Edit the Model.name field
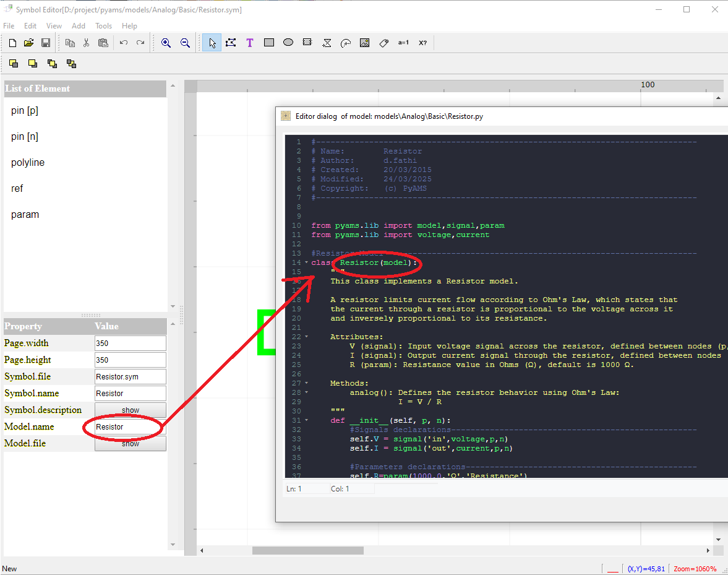This screenshot has height=575, width=728. click(131, 427)
